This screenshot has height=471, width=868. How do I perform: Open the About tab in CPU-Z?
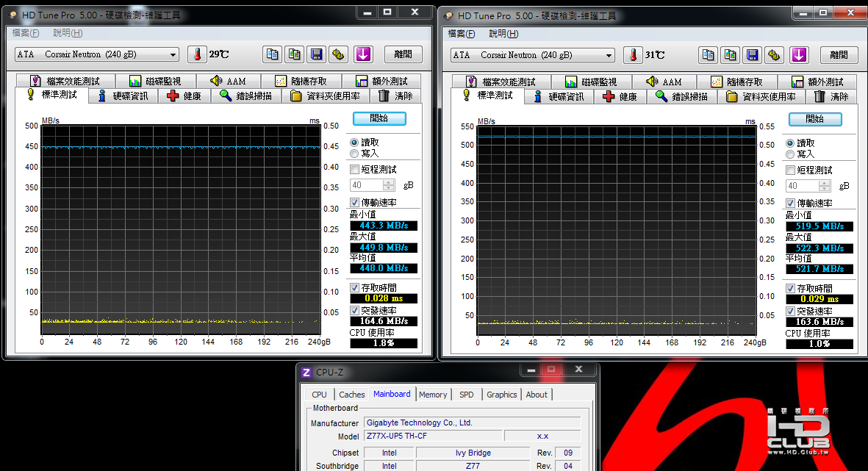(537, 394)
